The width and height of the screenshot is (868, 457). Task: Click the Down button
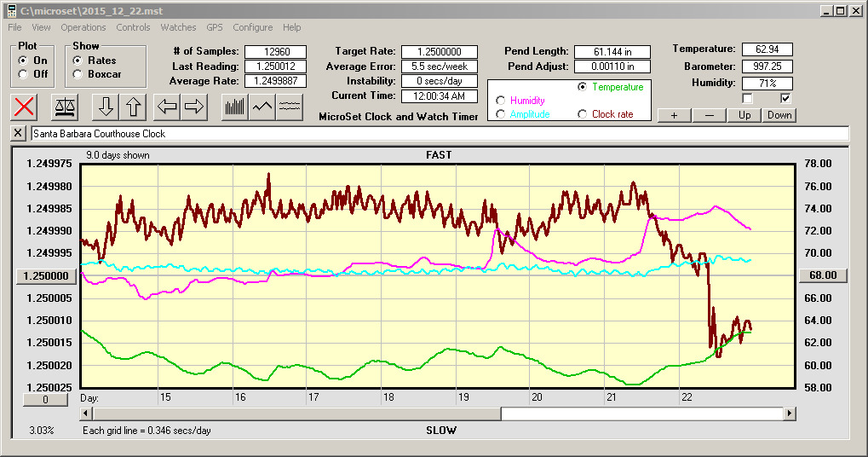tap(779, 115)
